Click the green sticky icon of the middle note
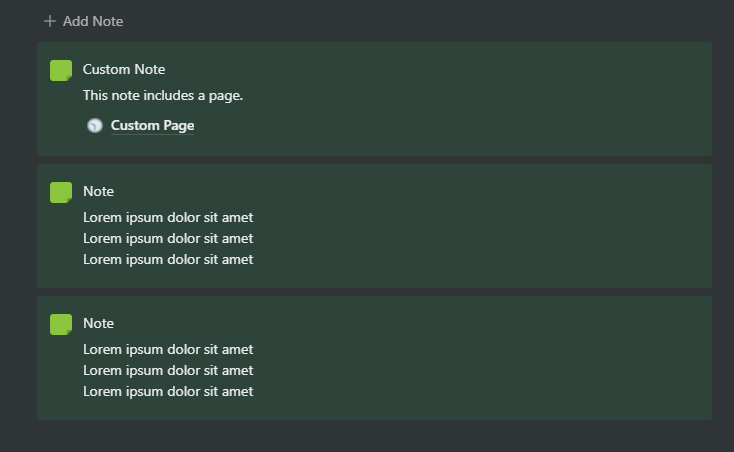Image resolution: width=734 pixels, height=452 pixels. 61,192
